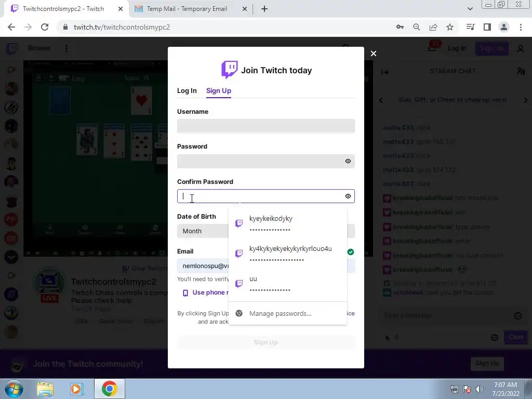The width and height of the screenshot is (532, 399).
Task: Toggle the browser side panel
Action: (x=487, y=27)
